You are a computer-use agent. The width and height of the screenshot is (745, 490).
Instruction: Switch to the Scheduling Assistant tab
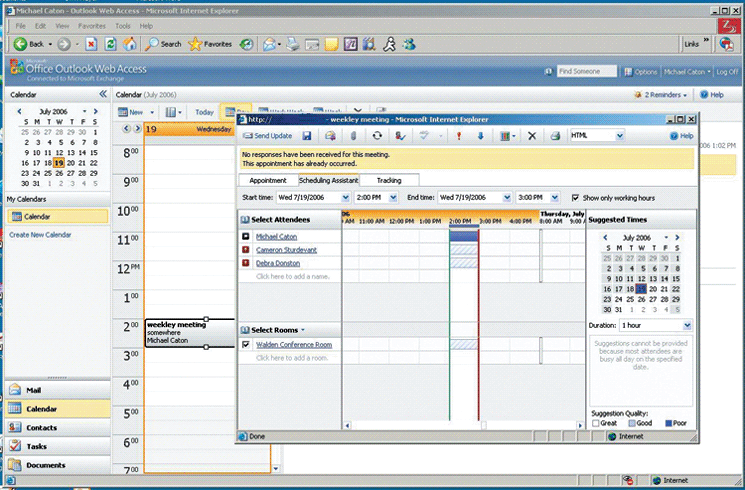pos(328,181)
